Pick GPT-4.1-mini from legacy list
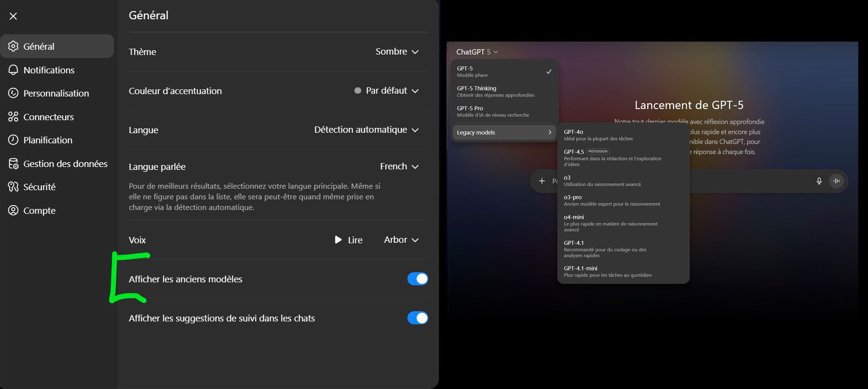Viewport: 868px width, 389px height. (623, 272)
